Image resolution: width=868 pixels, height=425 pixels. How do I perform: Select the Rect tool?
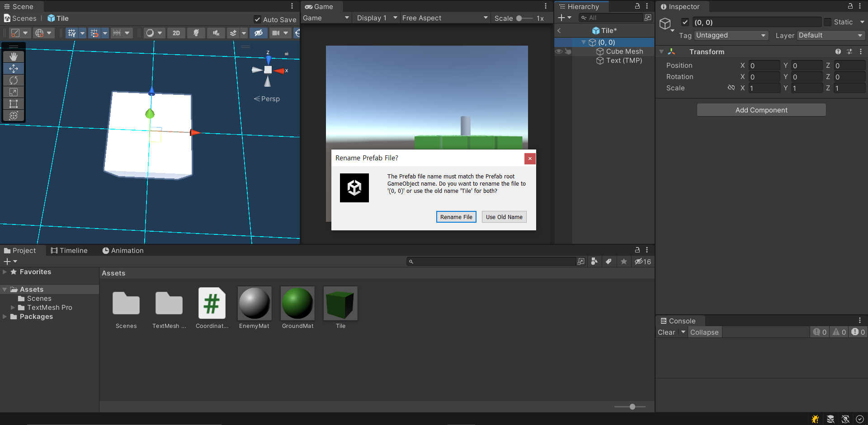(14, 103)
